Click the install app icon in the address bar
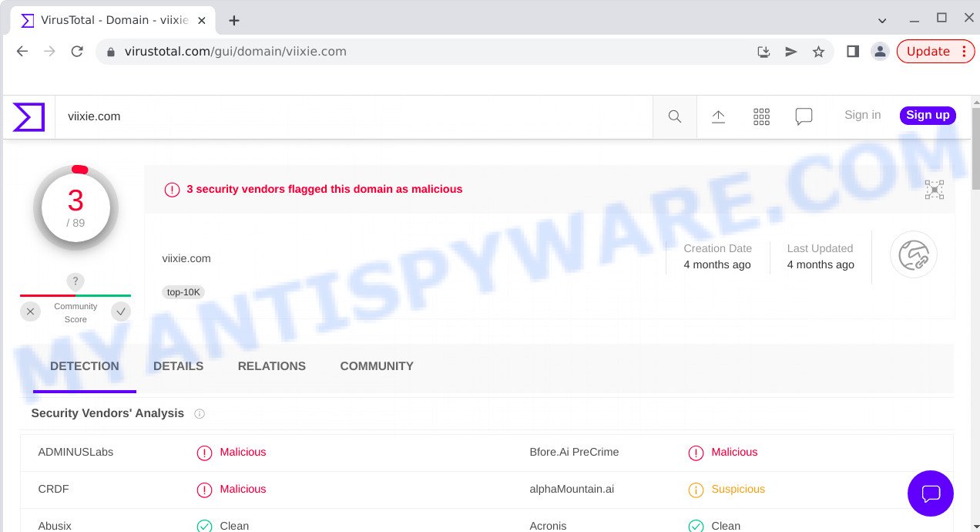980x532 pixels. pos(764,52)
